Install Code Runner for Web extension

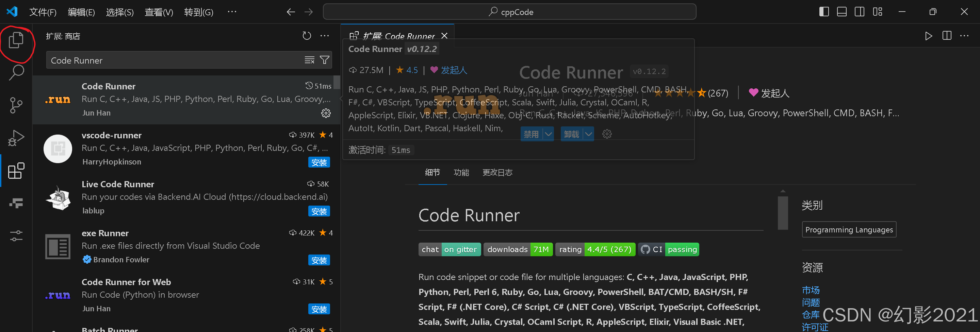click(x=319, y=309)
